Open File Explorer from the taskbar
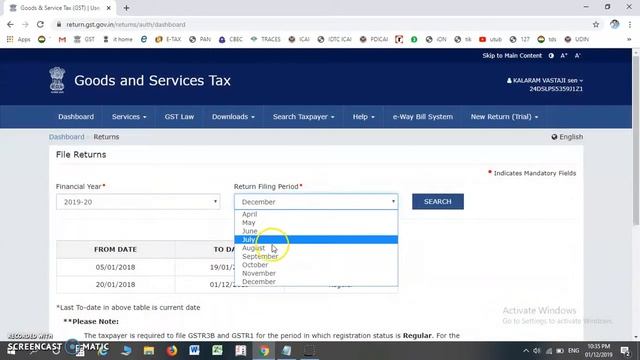 point(149,351)
